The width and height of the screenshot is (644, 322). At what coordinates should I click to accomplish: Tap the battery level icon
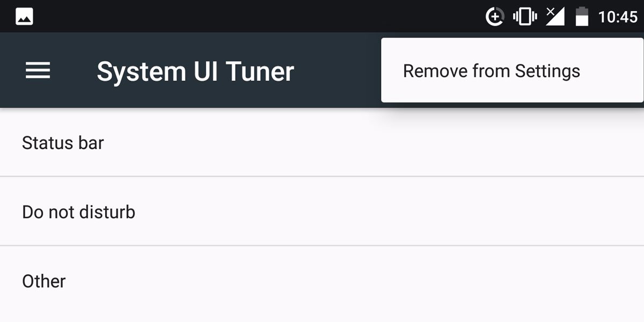click(x=582, y=17)
